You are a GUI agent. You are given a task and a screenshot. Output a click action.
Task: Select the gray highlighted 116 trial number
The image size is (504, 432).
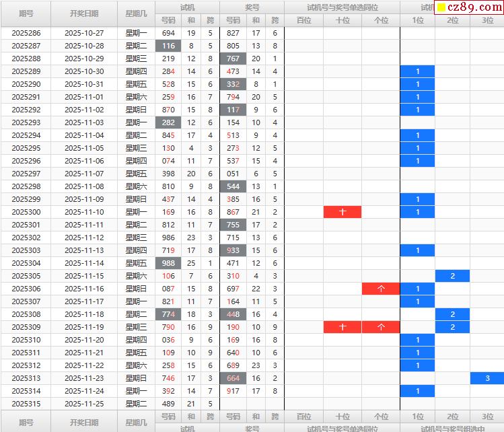(x=168, y=46)
